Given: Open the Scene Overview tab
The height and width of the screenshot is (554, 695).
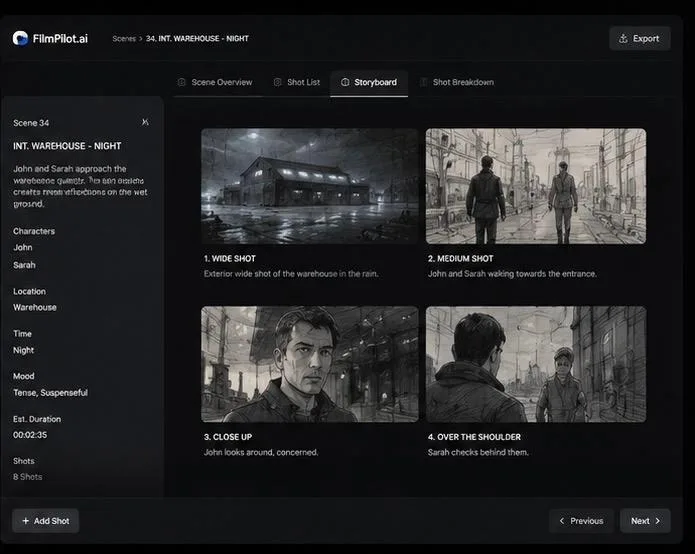Looking at the screenshot, I should [x=215, y=82].
